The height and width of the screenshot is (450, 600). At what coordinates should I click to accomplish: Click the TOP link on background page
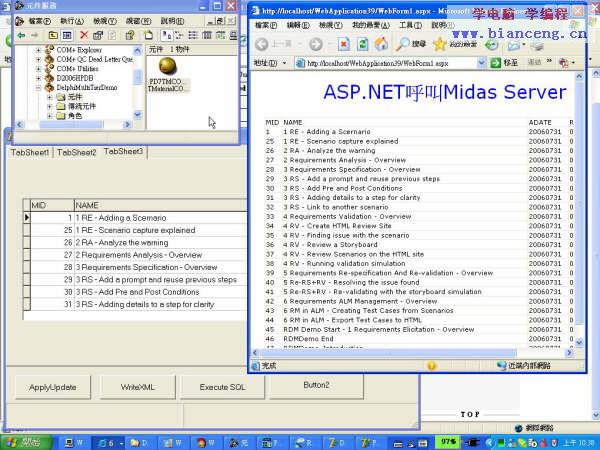coord(470,414)
